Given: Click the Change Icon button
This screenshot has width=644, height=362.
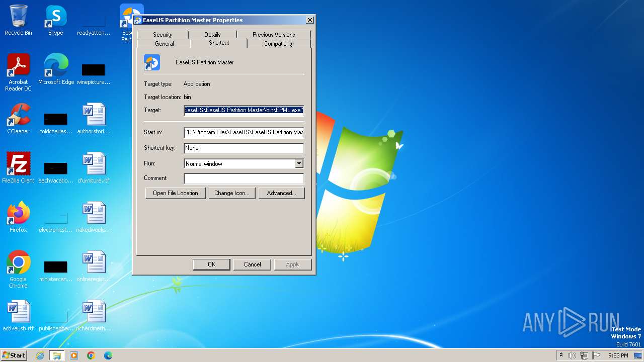Looking at the screenshot, I should (x=231, y=193).
